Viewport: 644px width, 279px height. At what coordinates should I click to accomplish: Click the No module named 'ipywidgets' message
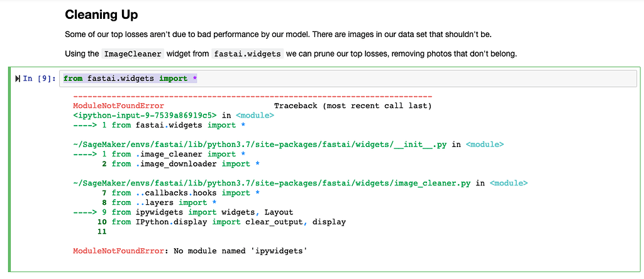coord(240,251)
